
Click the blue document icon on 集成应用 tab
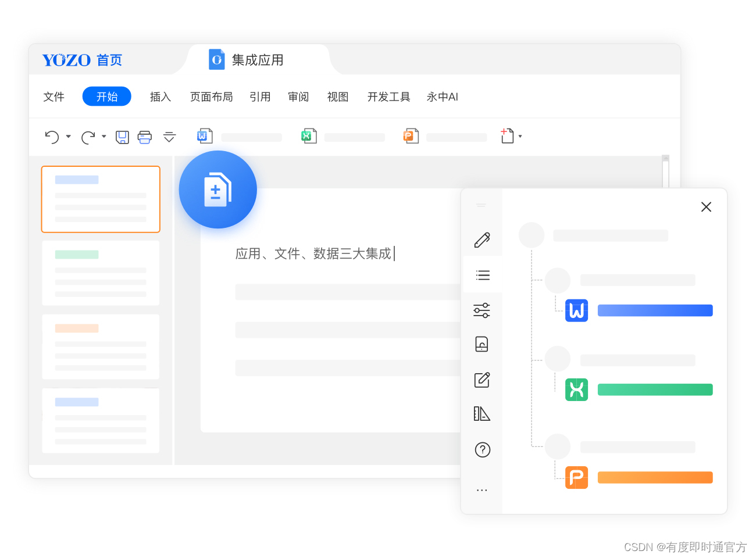click(217, 59)
